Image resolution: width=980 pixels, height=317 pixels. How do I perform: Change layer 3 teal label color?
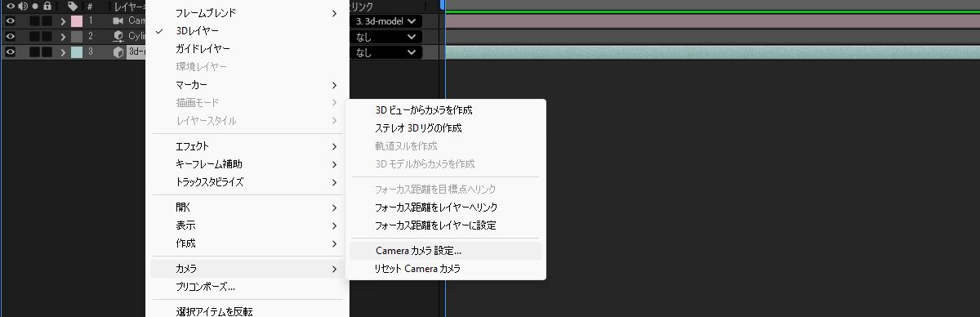76,52
